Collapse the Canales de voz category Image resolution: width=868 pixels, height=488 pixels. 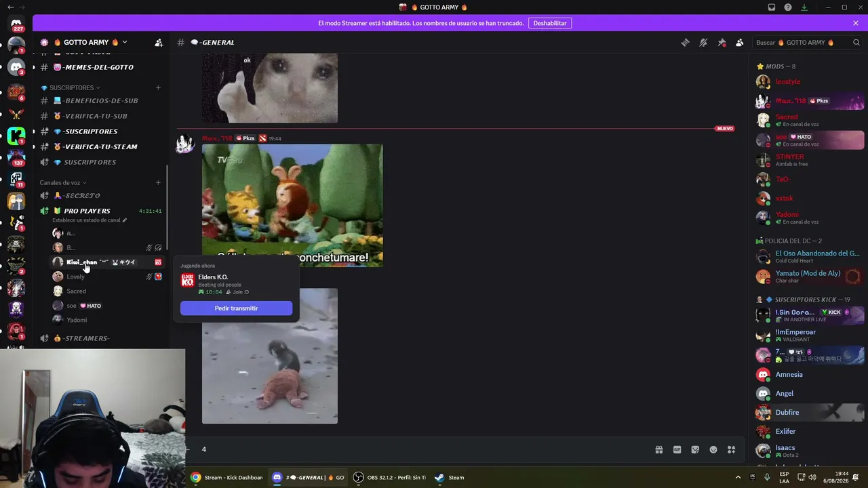pyautogui.click(x=63, y=182)
